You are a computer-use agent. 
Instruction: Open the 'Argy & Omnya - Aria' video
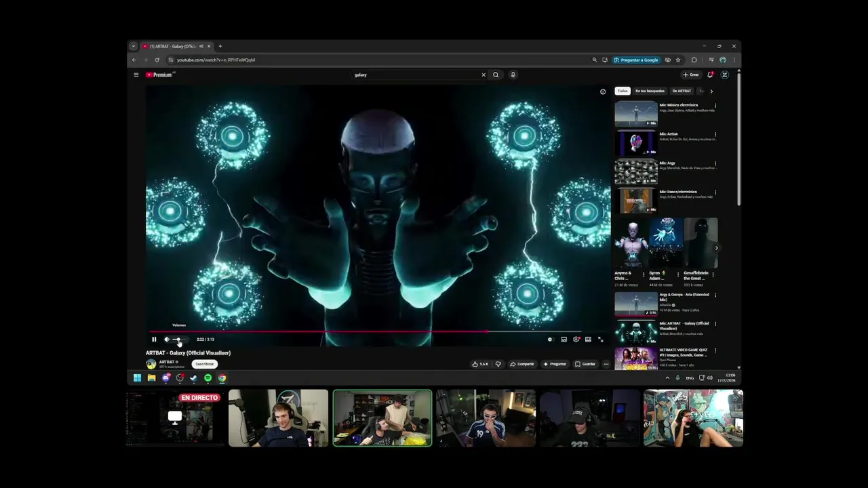click(636, 304)
